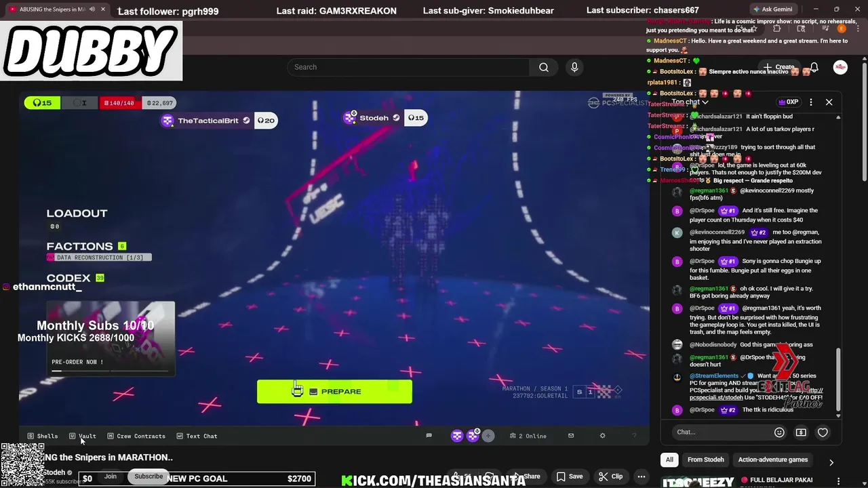Expand the Top chat dropdown
The width and height of the screenshot is (868, 488).
(x=690, y=102)
